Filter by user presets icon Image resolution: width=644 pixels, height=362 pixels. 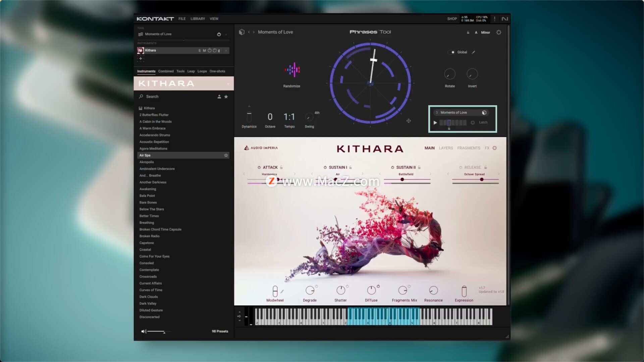pos(219,97)
